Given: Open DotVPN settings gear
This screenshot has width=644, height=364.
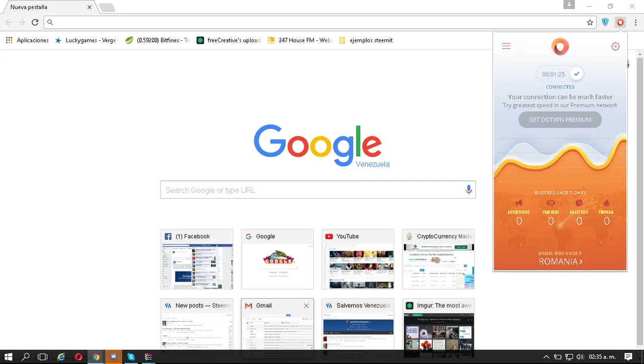Looking at the screenshot, I should pos(615,46).
